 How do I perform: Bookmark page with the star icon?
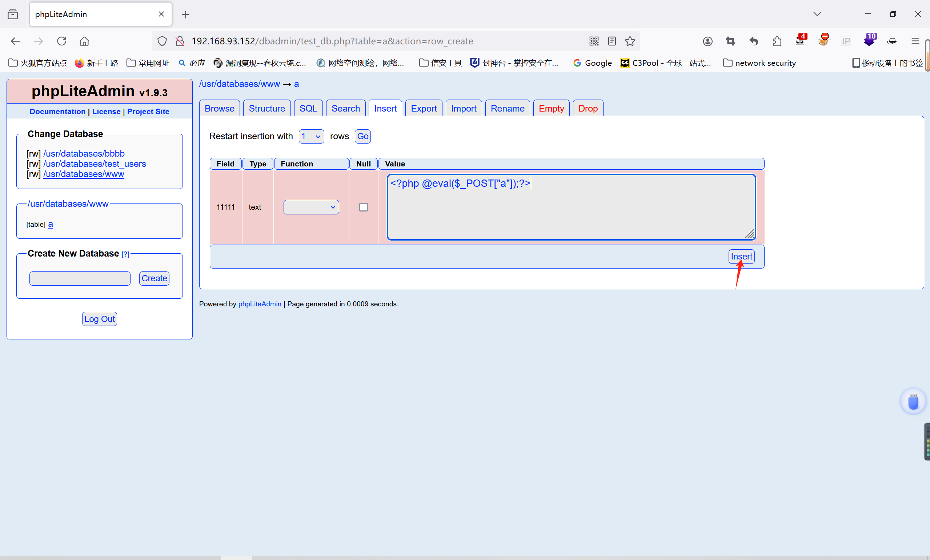[630, 41]
